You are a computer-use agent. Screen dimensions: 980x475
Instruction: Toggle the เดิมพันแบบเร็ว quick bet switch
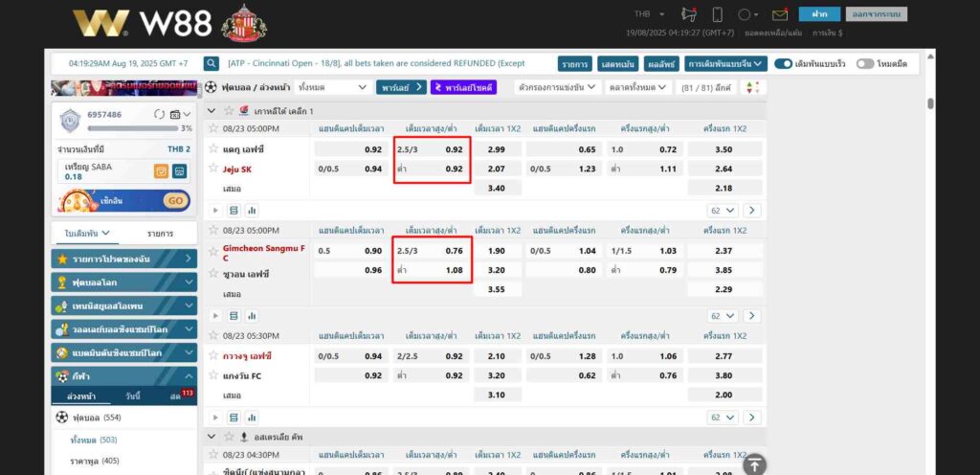pyautogui.click(x=783, y=64)
